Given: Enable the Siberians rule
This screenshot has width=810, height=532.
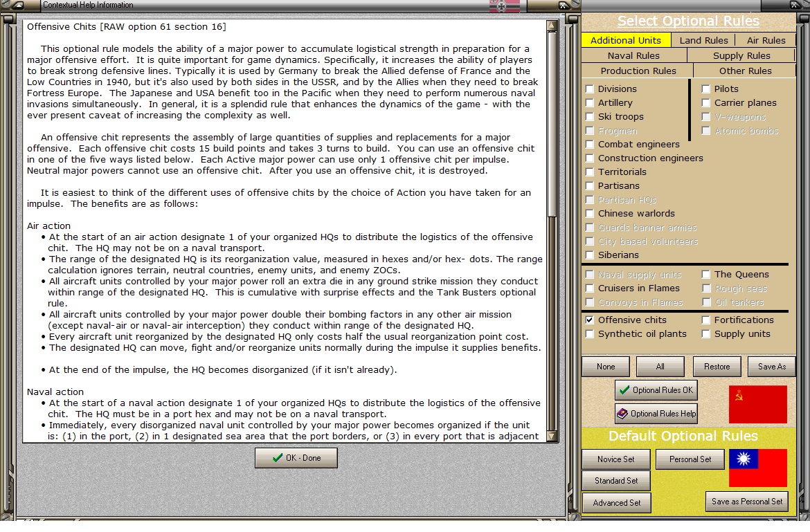Looking at the screenshot, I should coord(589,255).
